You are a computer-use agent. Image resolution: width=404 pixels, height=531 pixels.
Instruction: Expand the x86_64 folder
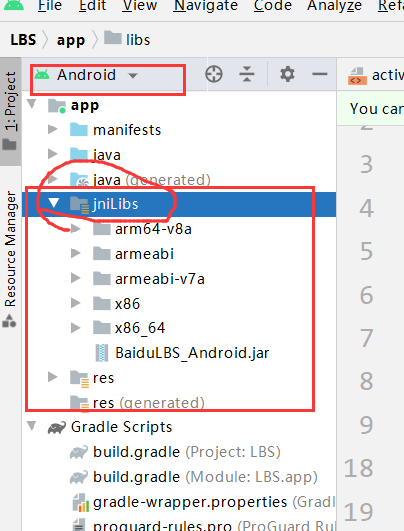tap(76, 327)
